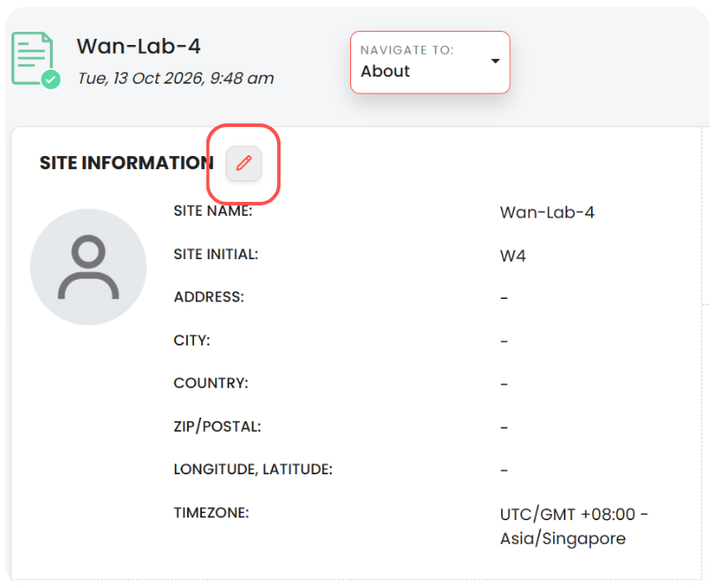Click the green checkmark badge on document icon
711x588 pixels.
[51, 80]
